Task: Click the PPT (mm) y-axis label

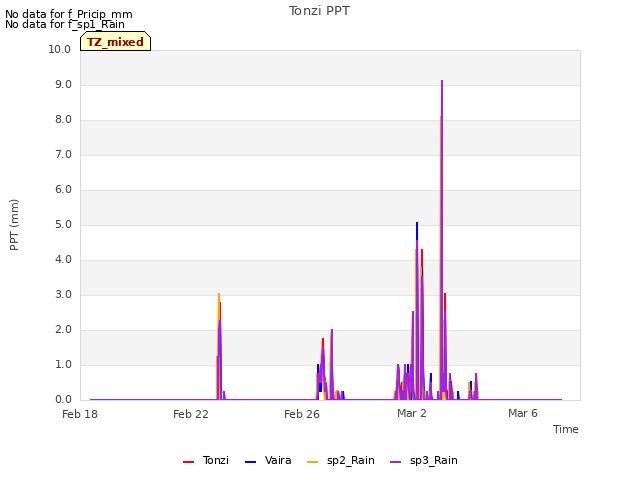Action: pos(14,224)
